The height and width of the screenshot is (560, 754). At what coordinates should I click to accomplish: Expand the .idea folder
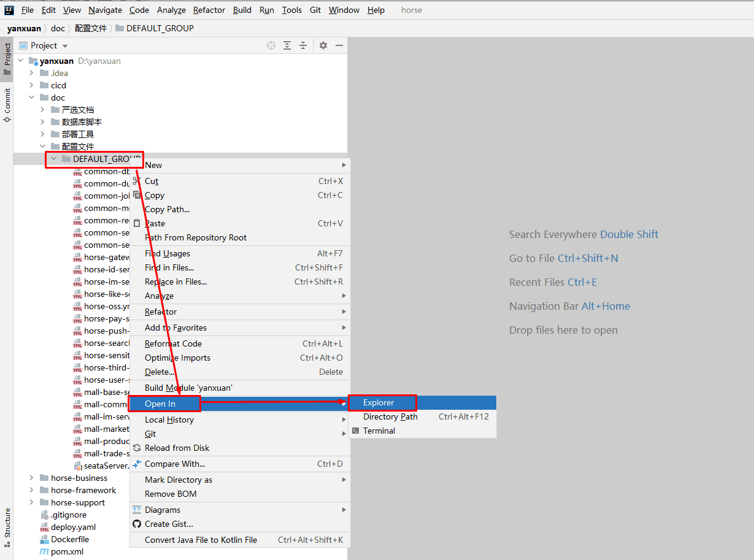point(32,73)
